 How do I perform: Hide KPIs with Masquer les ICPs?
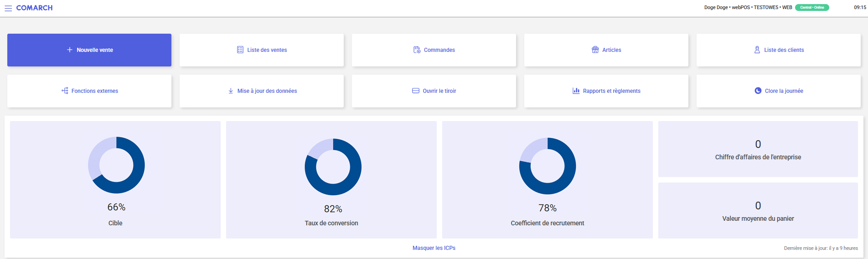(x=434, y=248)
